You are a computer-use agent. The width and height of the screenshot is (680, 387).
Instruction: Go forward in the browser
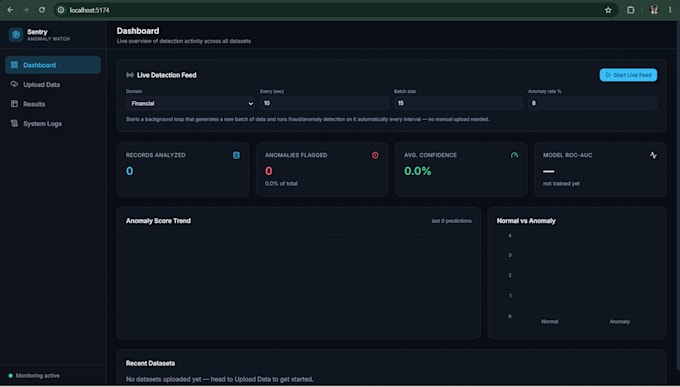coord(26,10)
